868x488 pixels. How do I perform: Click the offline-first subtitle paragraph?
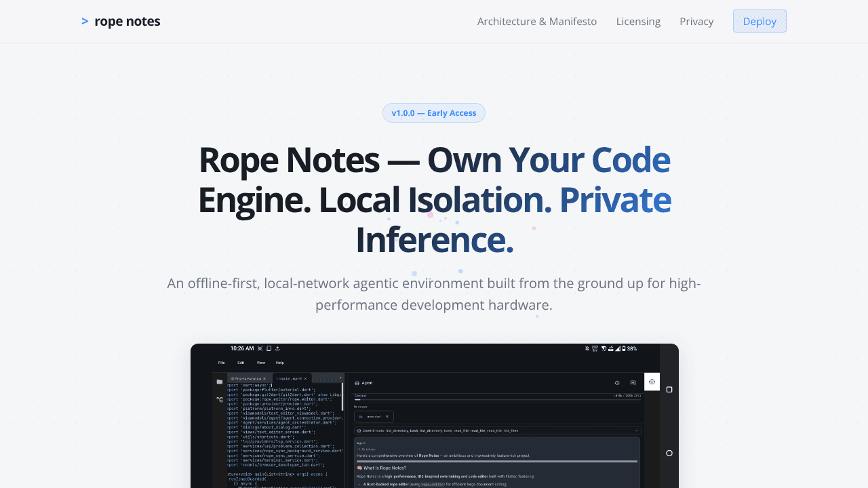coord(434,293)
